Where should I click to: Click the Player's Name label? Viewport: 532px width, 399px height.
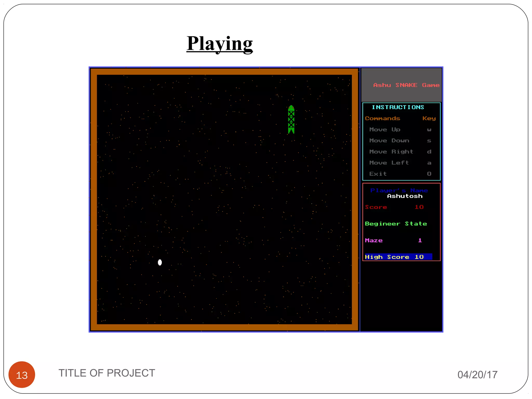399,190
